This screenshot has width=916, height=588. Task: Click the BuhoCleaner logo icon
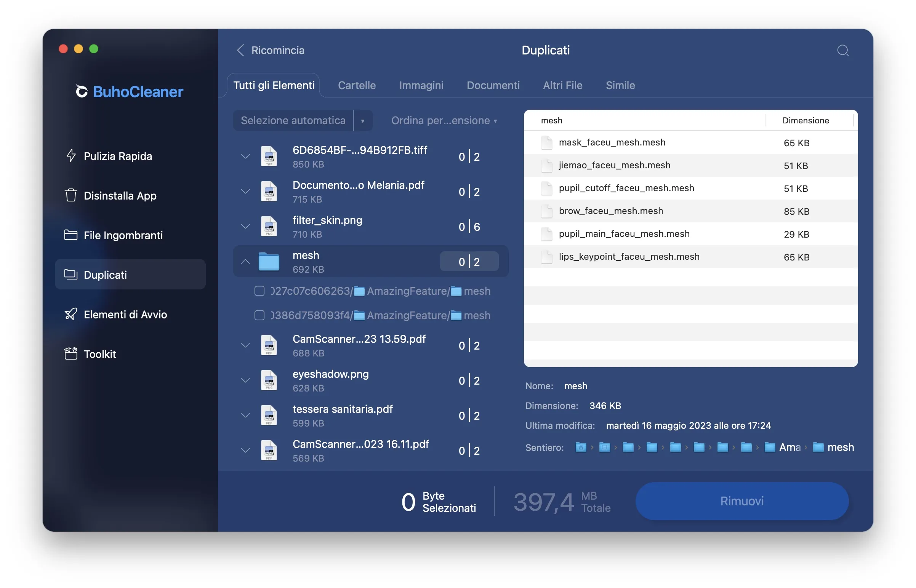pos(82,91)
